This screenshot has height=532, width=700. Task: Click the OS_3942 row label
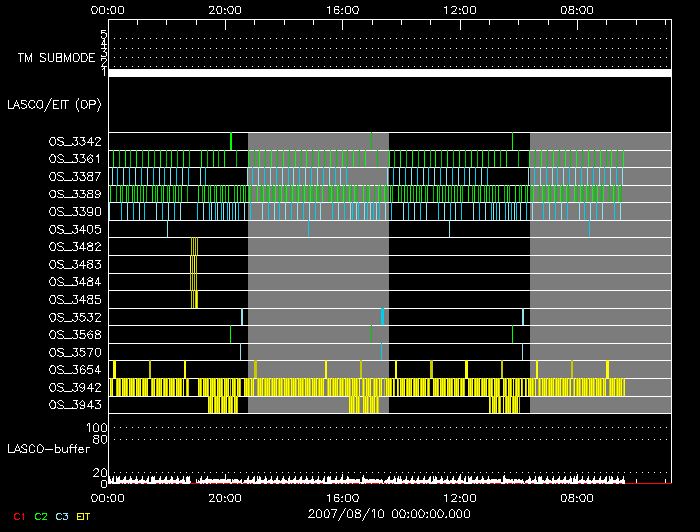75,387
